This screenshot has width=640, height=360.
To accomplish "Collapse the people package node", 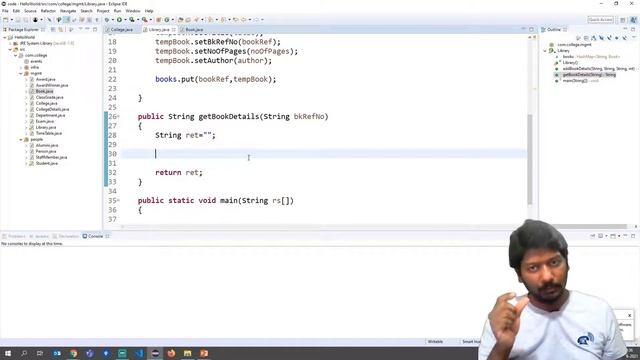I will coord(21,140).
